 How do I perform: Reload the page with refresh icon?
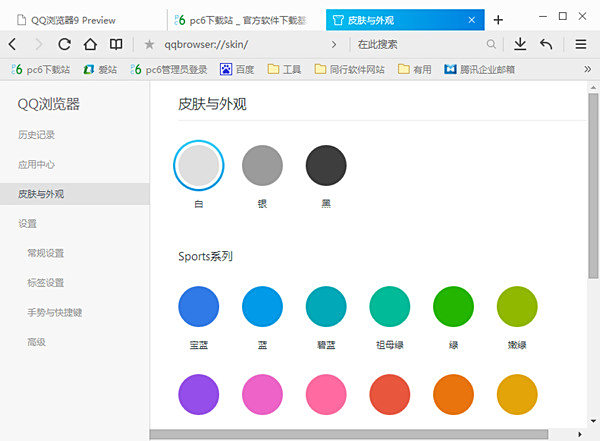[x=64, y=44]
